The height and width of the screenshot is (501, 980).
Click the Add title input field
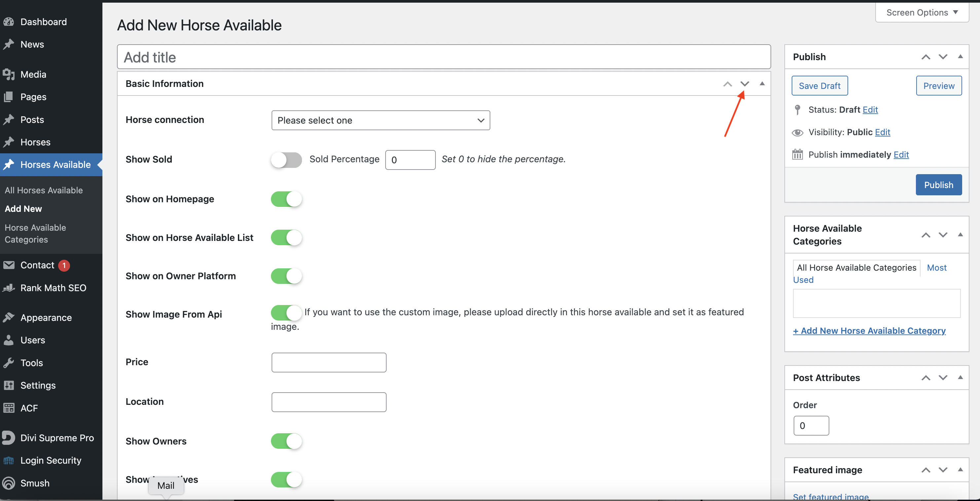click(x=443, y=57)
